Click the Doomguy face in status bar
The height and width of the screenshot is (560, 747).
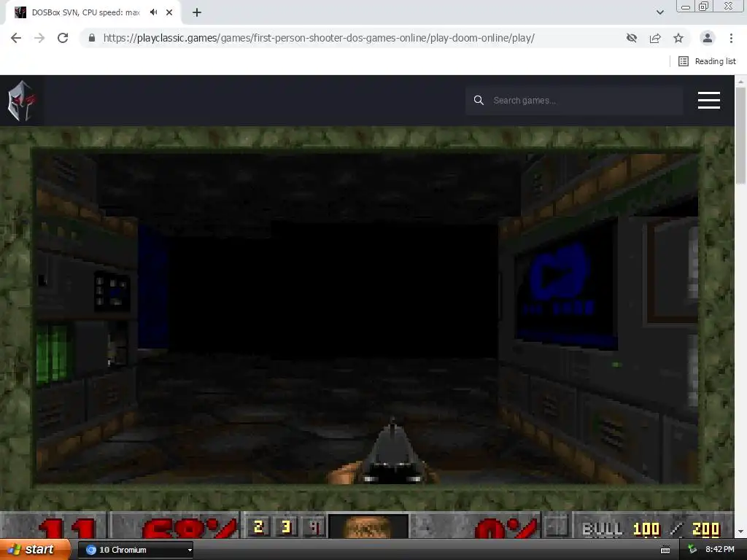tap(368, 526)
